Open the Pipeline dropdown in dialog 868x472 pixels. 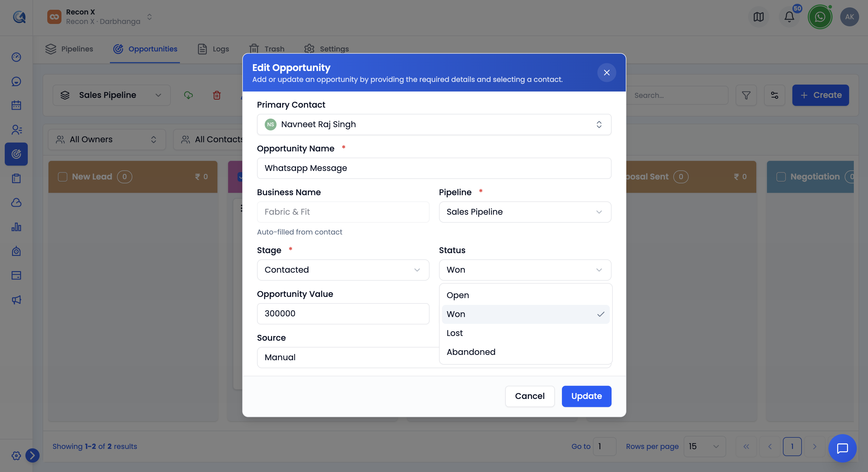pyautogui.click(x=525, y=212)
